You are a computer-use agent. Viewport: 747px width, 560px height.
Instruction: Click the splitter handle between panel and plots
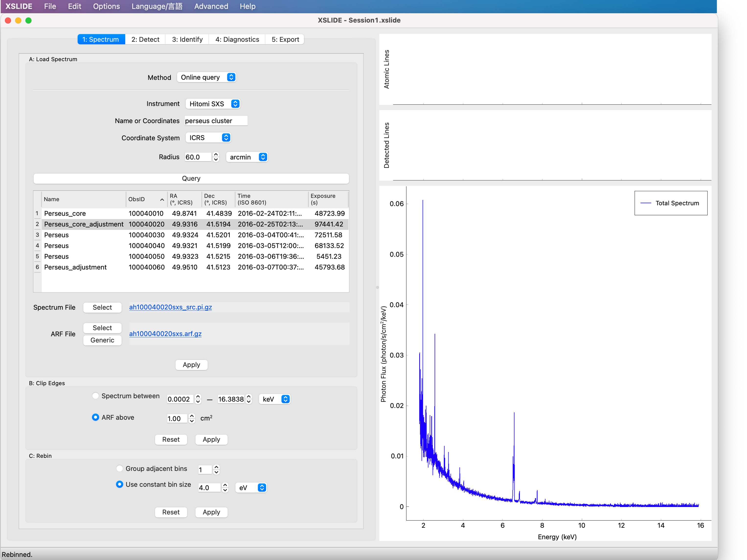click(377, 288)
